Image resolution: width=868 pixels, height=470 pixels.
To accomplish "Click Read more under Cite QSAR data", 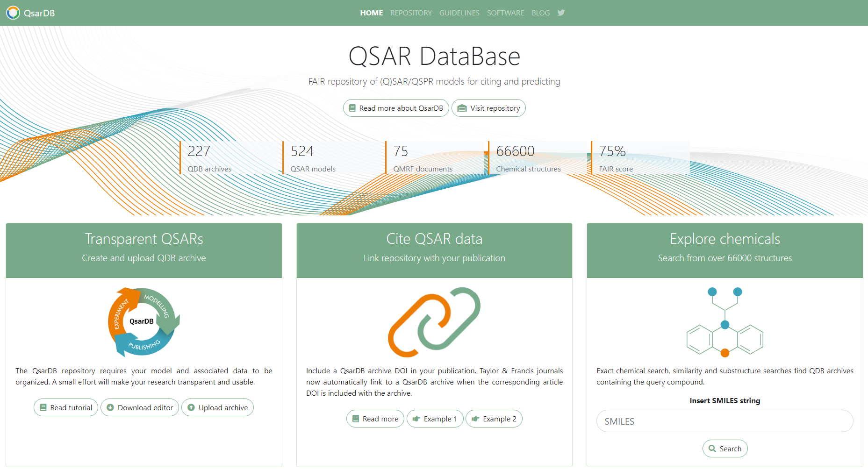I will (x=375, y=419).
